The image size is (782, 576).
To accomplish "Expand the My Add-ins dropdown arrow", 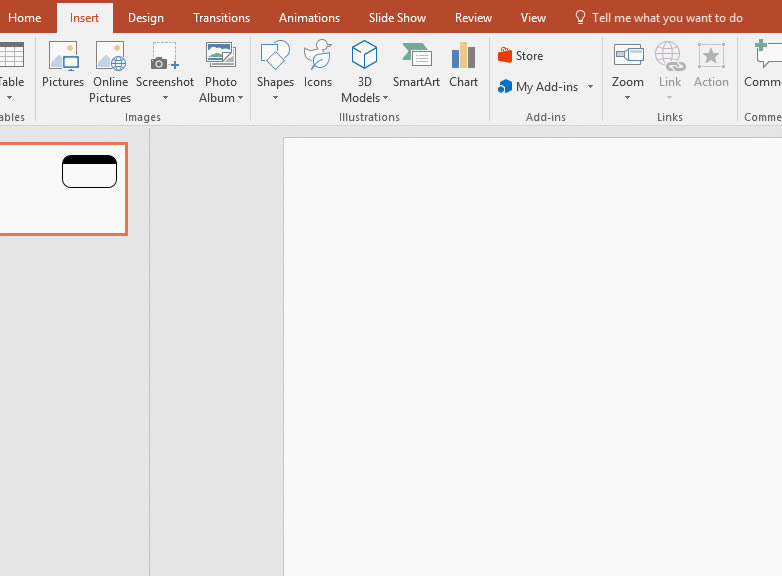I will point(590,87).
